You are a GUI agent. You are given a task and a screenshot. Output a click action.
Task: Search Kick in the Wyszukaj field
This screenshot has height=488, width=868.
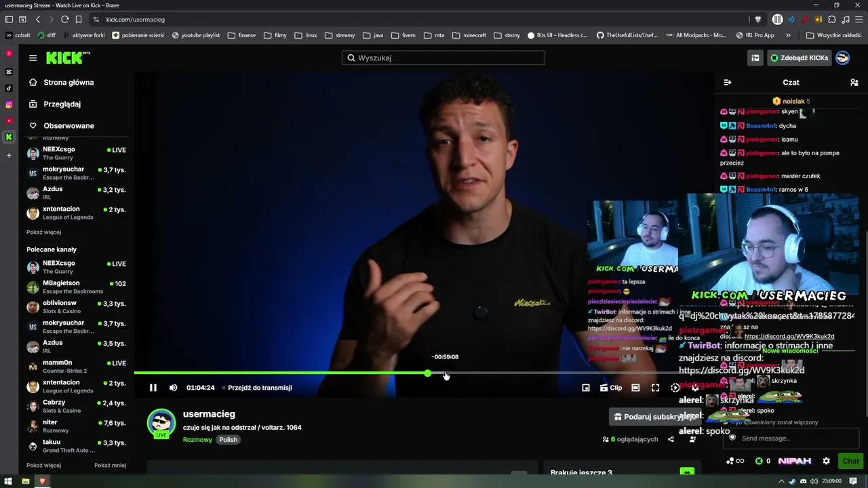tap(443, 58)
